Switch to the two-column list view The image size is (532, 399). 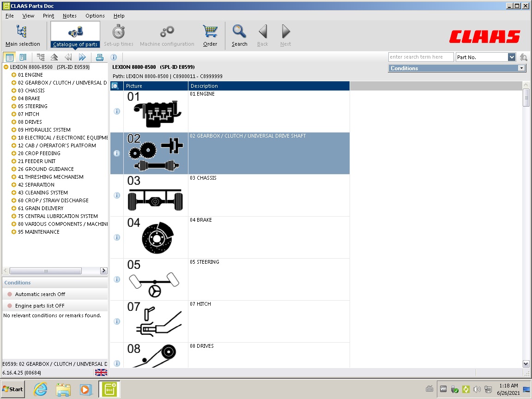23,57
